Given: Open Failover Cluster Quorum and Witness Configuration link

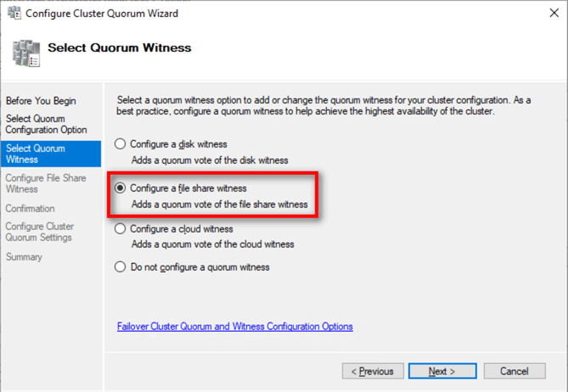Looking at the screenshot, I should (234, 327).
